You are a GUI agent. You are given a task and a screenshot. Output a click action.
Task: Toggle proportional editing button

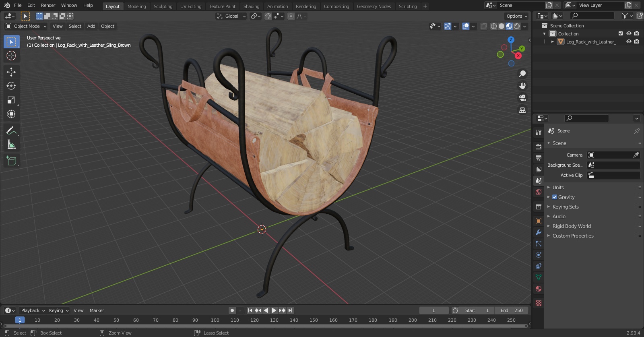291,16
